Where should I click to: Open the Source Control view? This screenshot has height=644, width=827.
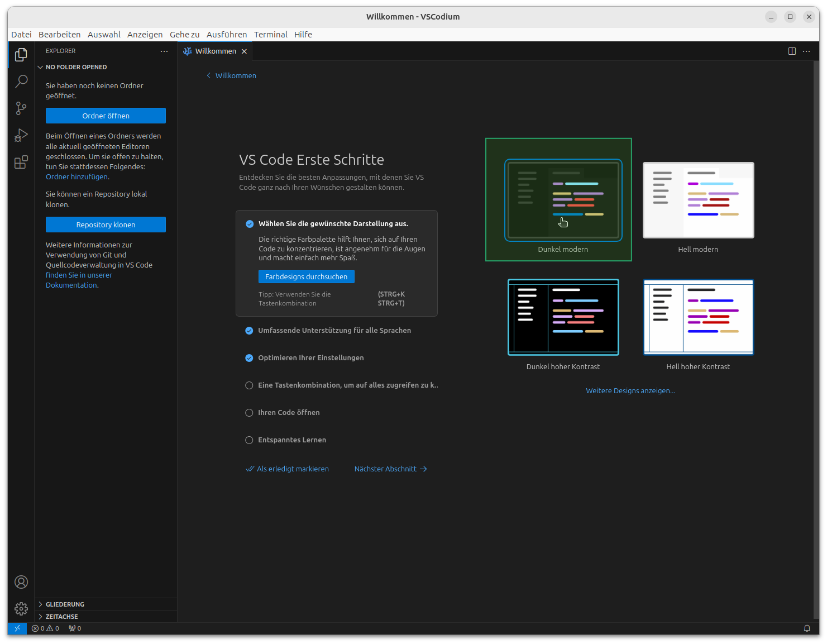[x=21, y=108]
